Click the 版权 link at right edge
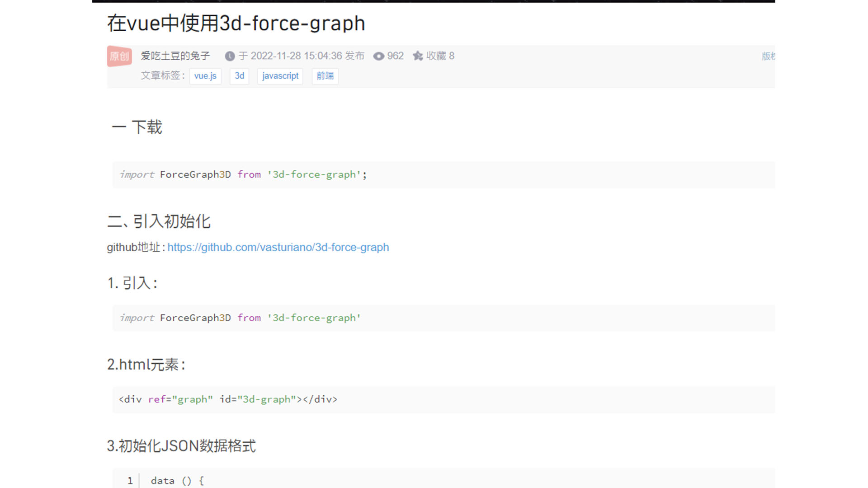Screen dimensions: 868x488 [769, 56]
